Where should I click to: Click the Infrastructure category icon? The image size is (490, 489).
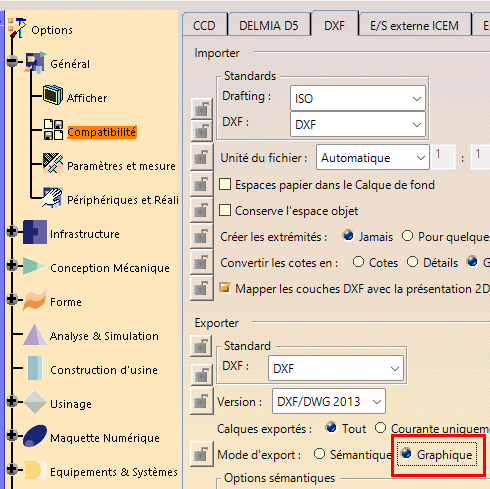[35, 232]
